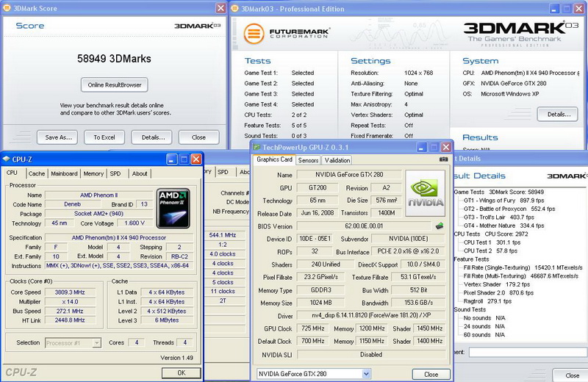The width and height of the screenshot is (588, 382).
Task: Select the Ragtroll result row
Action: (x=487, y=301)
